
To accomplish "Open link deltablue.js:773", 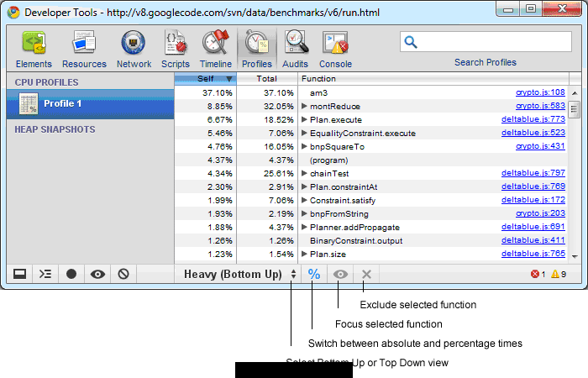I will coord(533,119).
